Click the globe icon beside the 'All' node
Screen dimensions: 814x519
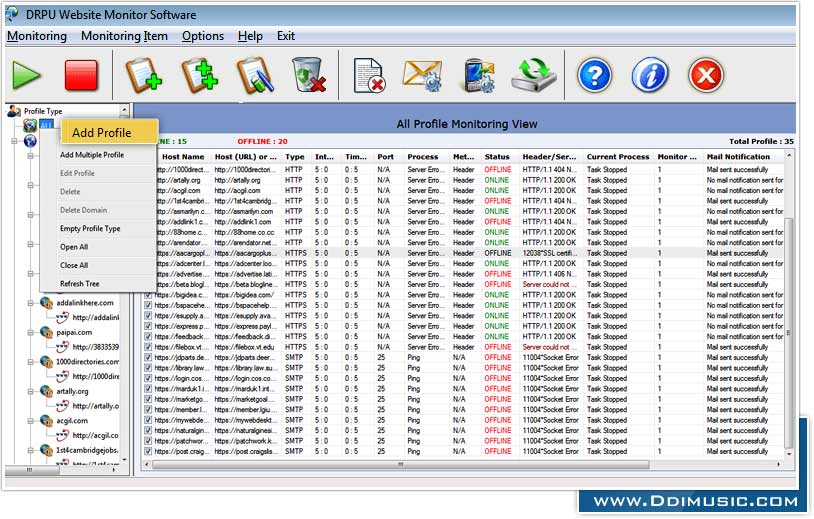[x=30, y=125]
